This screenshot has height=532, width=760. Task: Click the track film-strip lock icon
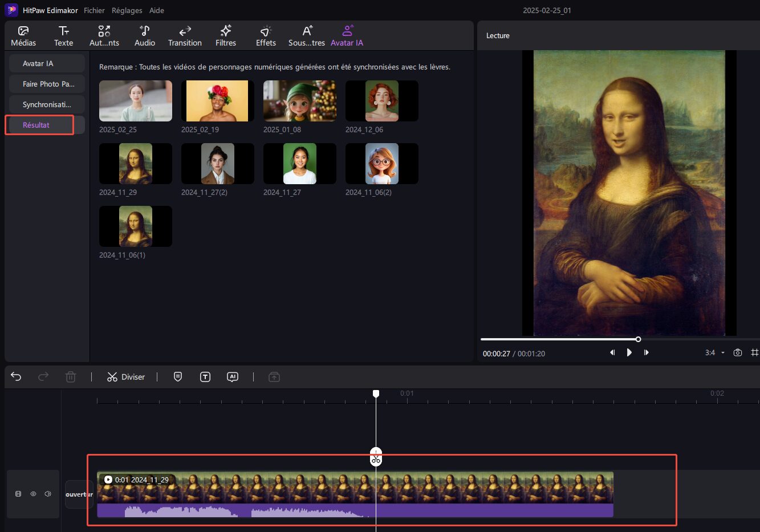(18, 494)
